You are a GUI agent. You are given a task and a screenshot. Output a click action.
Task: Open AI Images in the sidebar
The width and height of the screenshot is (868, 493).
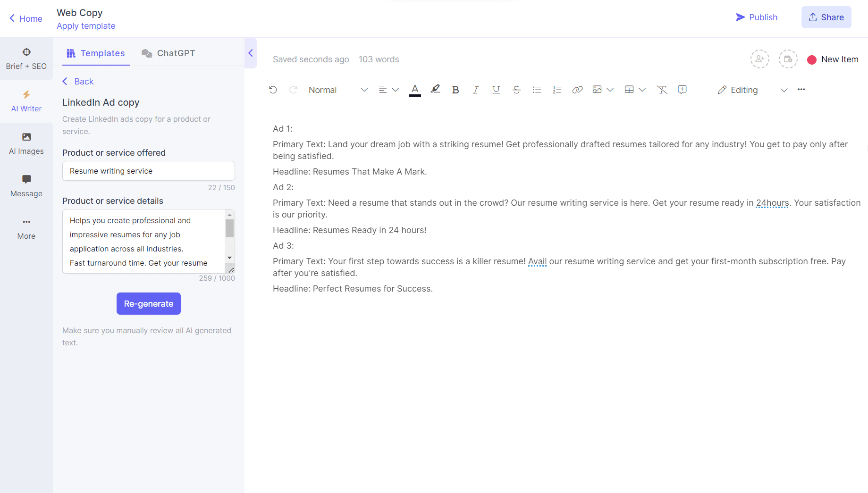click(26, 143)
